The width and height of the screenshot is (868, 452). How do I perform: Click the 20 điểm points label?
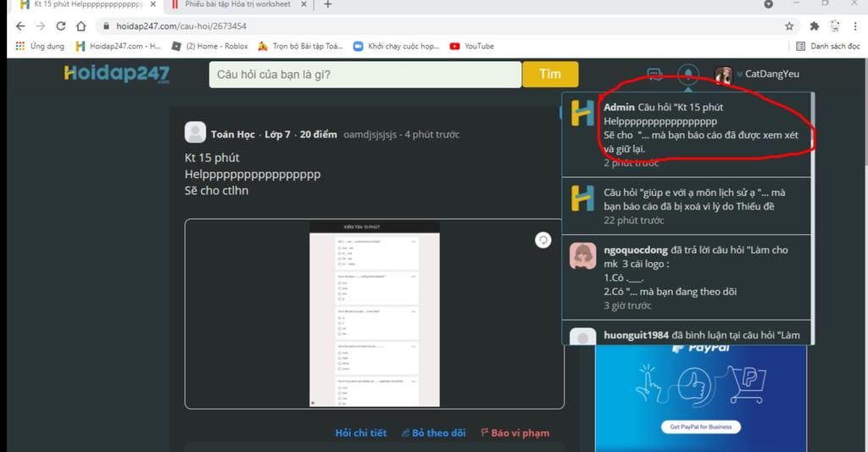(319, 134)
